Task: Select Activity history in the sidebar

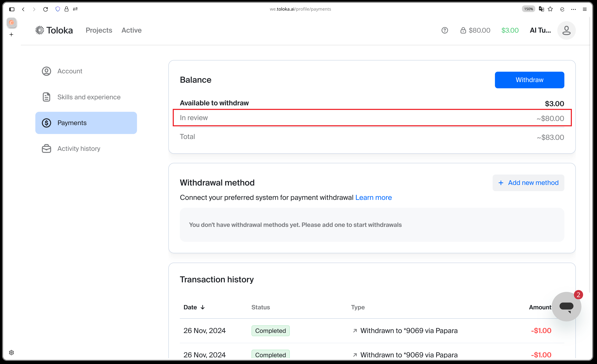Action: click(86, 149)
